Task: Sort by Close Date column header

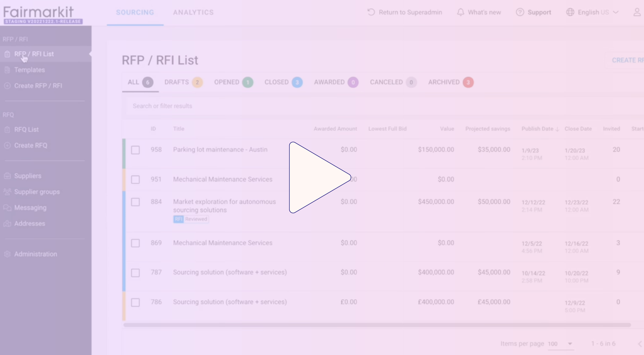Action: 578,129
